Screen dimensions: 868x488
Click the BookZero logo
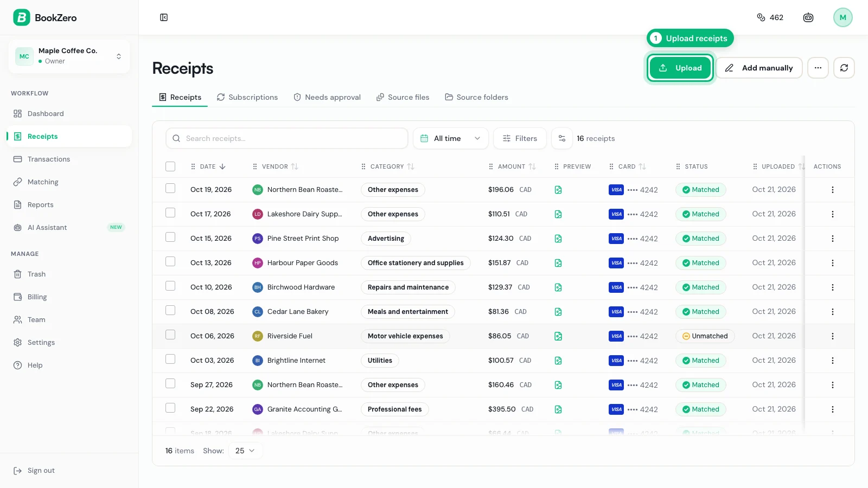coord(45,17)
